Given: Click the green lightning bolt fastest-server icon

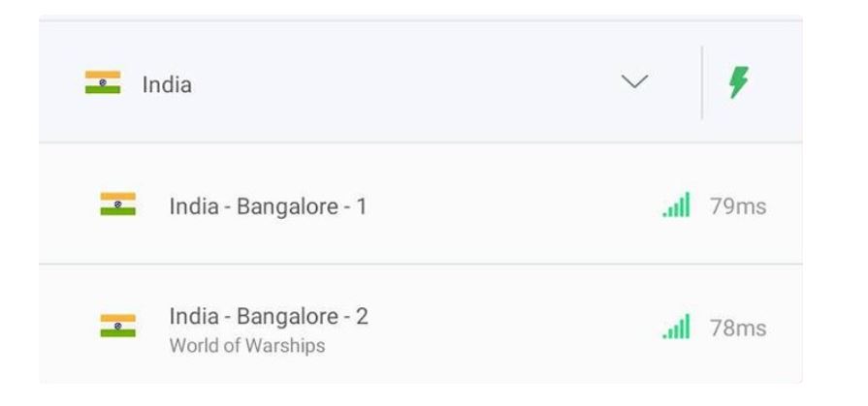Looking at the screenshot, I should [x=739, y=82].
